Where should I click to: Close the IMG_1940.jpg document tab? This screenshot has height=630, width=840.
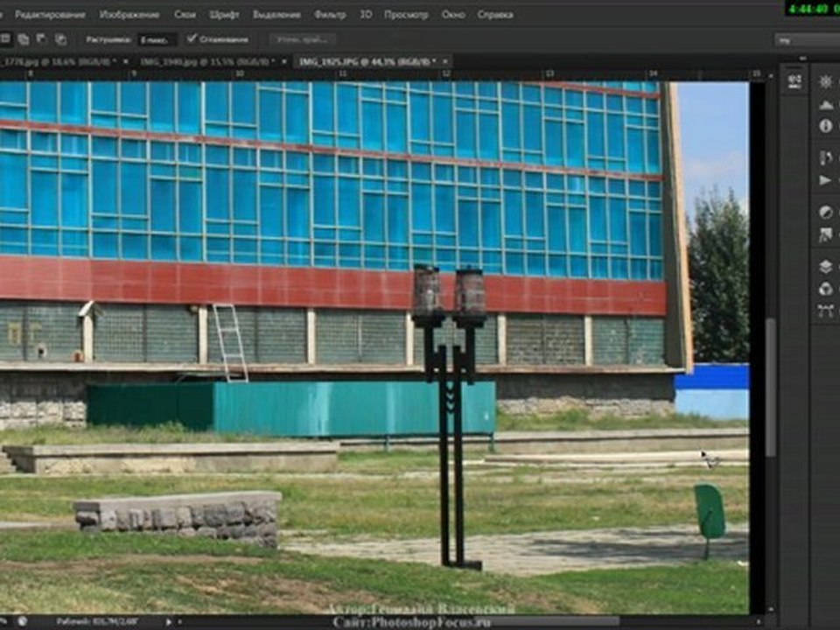283,61
